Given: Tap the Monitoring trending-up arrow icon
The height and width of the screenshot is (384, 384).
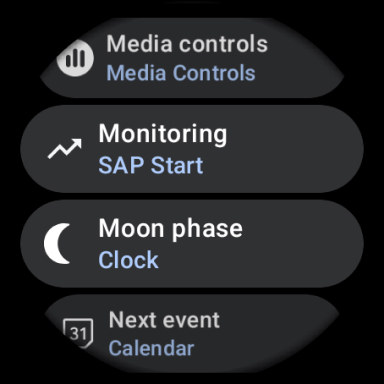Looking at the screenshot, I should tap(65, 149).
